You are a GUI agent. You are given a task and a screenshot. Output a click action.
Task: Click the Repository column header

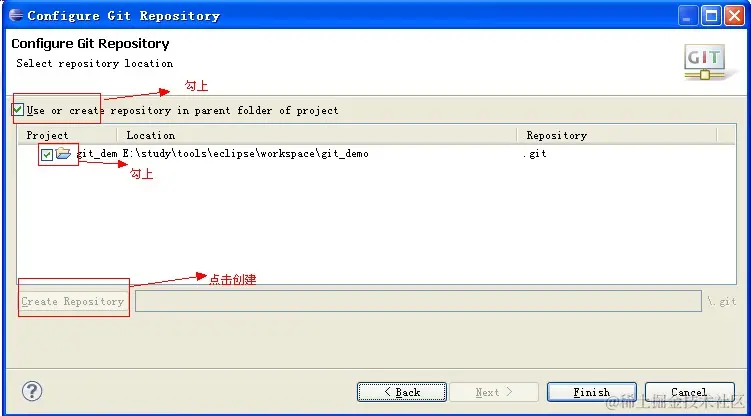click(x=617, y=135)
